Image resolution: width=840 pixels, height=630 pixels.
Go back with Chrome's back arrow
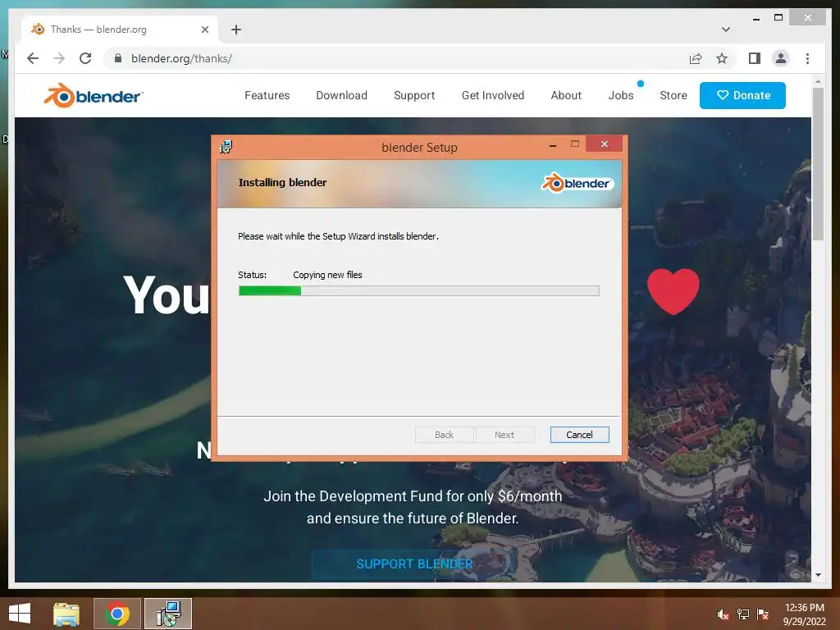(x=33, y=58)
